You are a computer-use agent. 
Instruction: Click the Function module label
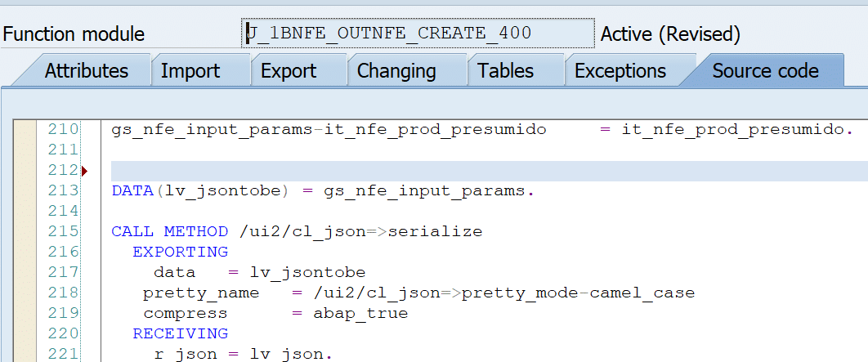coord(74,34)
